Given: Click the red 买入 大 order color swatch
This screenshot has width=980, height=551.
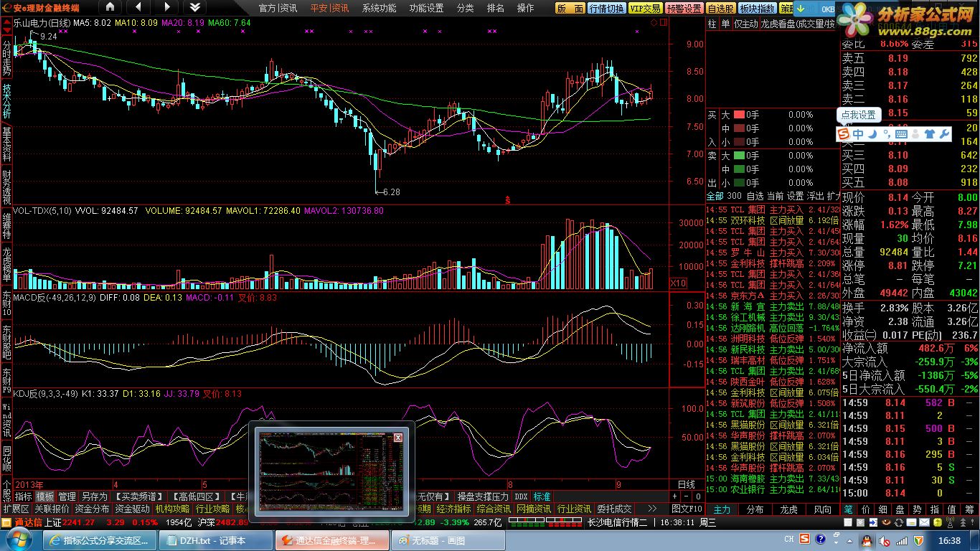Looking at the screenshot, I should [739, 115].
